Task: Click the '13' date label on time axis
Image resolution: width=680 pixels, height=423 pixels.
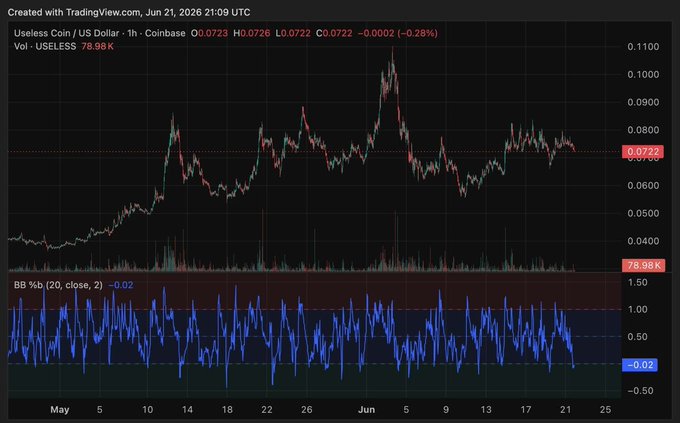Action: pos(486,410)
